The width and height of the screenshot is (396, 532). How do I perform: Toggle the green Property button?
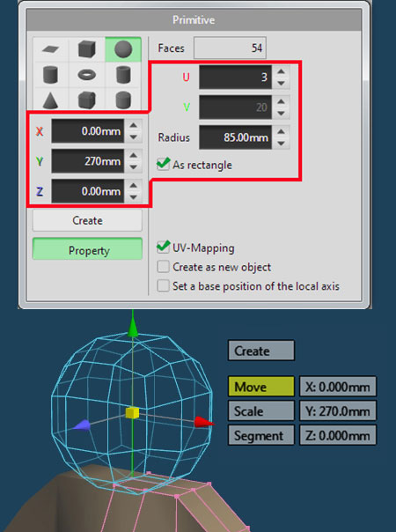[87, 249]
